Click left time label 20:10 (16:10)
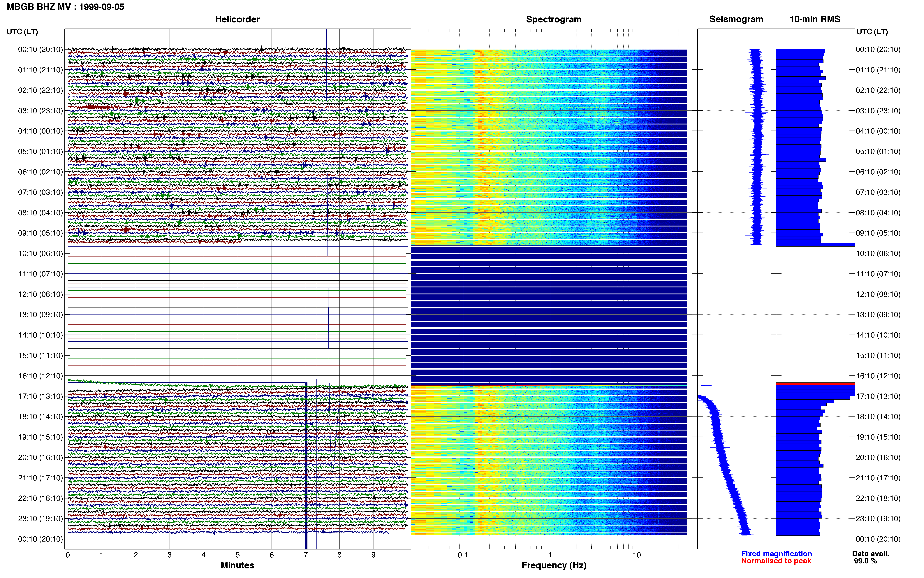The width and height of the screenshot is (924, 578). click(x=41, y=458)
